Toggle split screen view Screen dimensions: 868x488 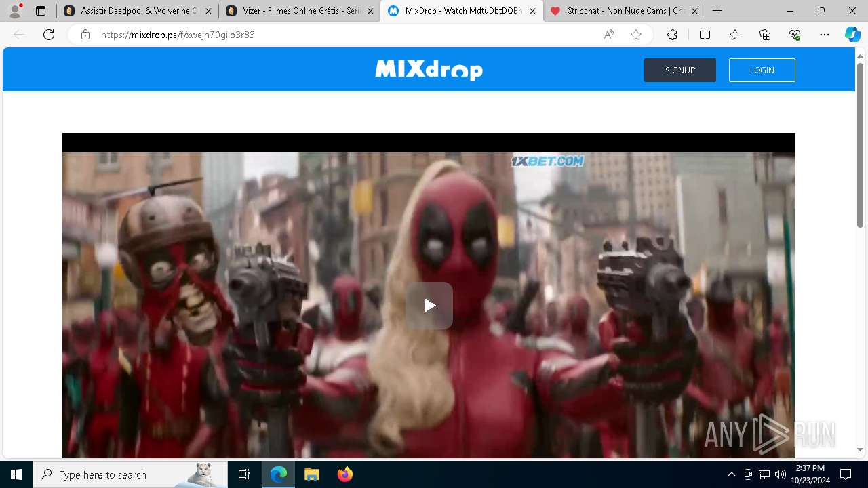pos(705,35)
